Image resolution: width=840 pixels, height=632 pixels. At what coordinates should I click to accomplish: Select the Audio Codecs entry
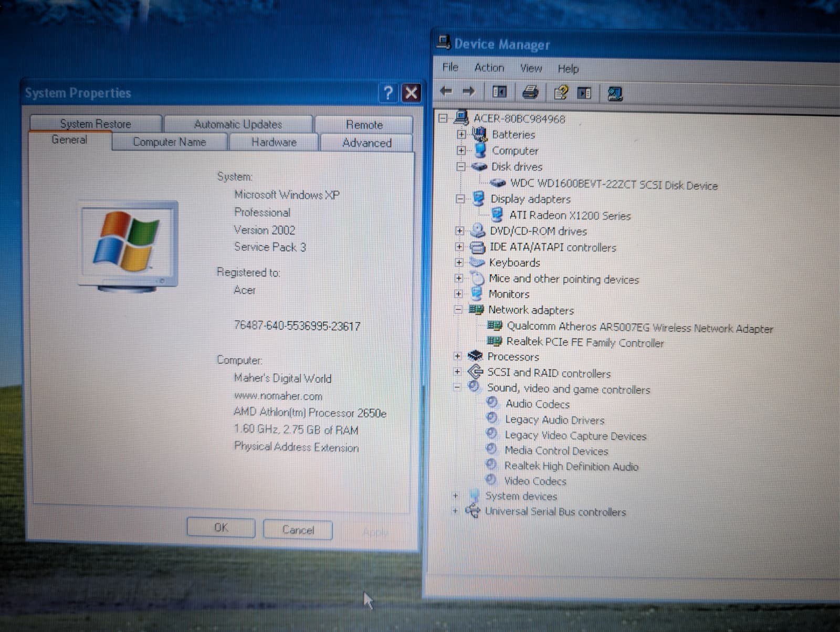pos(537,404)
